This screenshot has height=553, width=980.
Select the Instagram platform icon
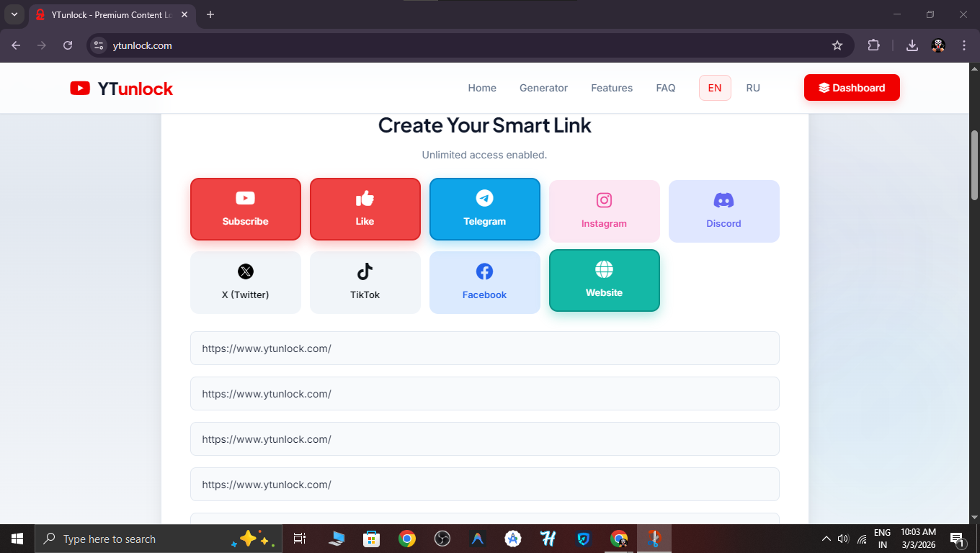pyautogui.click(x=604, y=211)
